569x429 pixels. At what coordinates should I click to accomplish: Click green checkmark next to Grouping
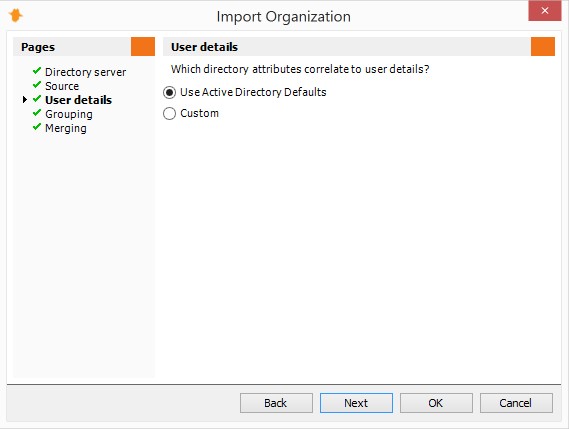click(x=37, y=113)
